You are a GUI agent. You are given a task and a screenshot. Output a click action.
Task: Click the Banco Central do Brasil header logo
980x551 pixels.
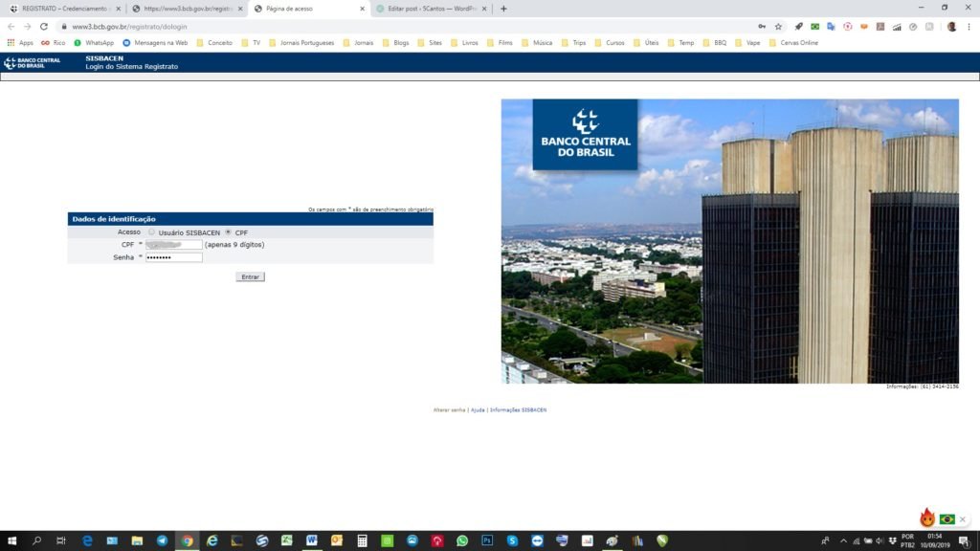point(32,62)
